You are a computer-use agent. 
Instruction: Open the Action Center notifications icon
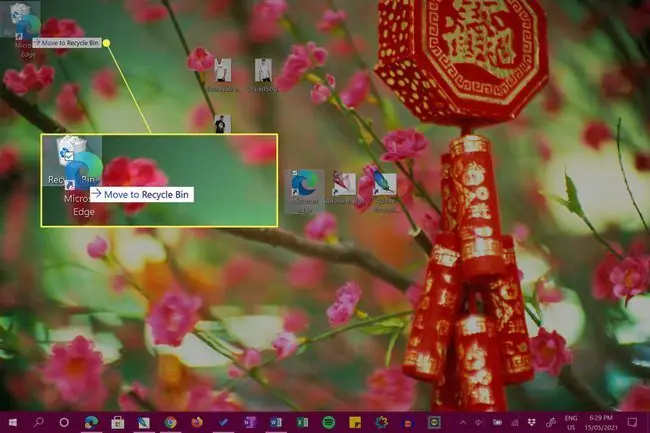(x=632, y=422)
